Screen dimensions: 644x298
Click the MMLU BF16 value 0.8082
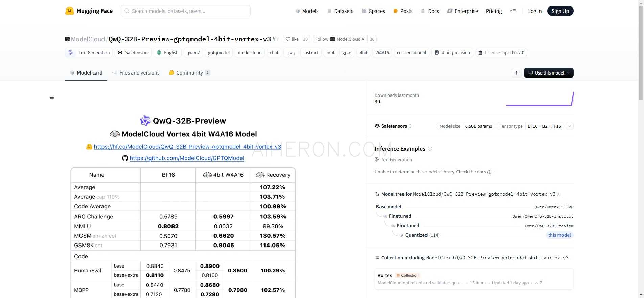[x=168, y=226]
